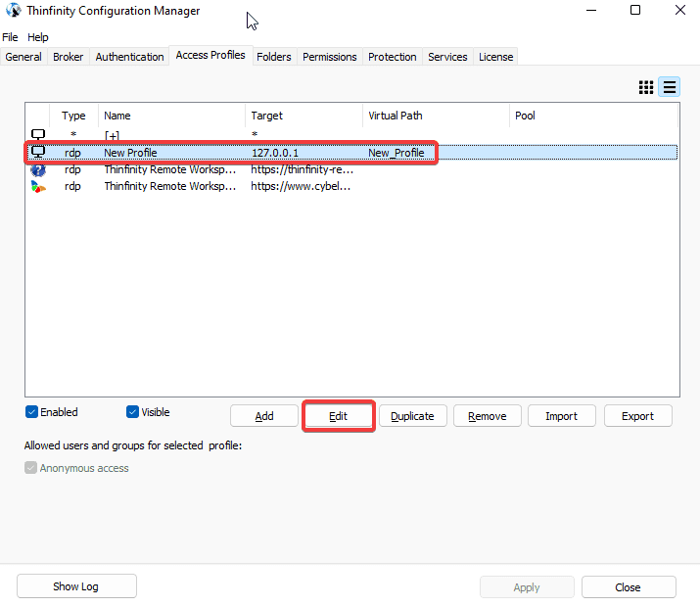Switch to the Protection tab
Viewport: 700px width, 607px height.
[392, 57]
